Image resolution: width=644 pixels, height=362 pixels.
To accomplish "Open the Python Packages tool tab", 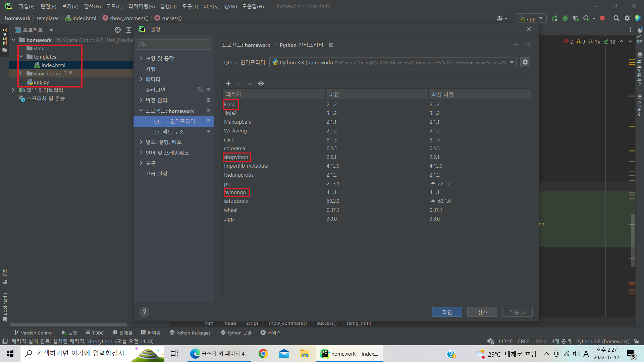I will coord(190,333).
